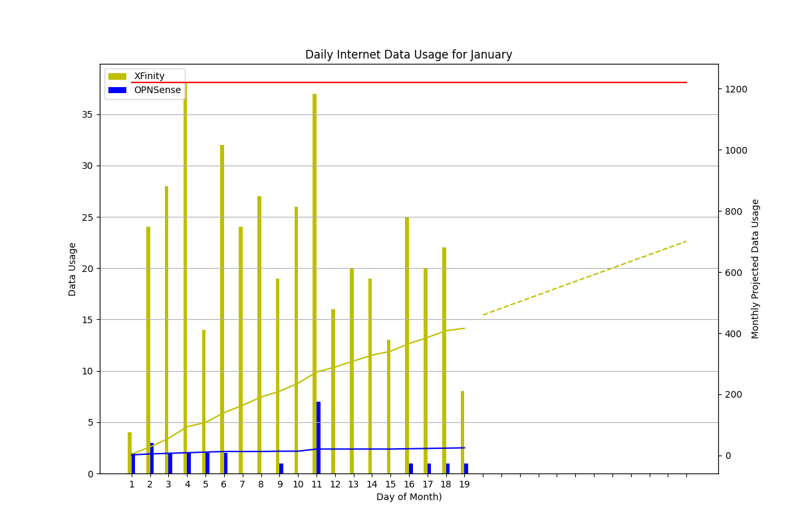This screenshot has height=532, width=798.
Task: Click the yellow XFinity legend swatch
Action: click(117, 76)
